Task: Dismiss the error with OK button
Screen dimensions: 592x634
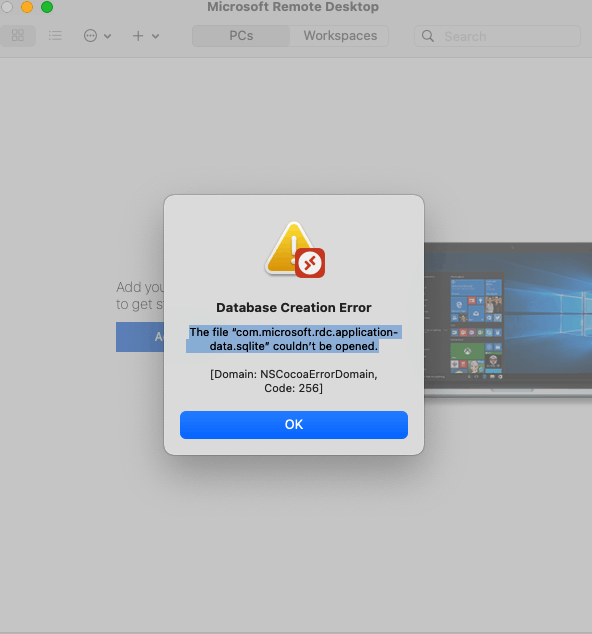Action: pyautogui.click(x=294, y=425)
